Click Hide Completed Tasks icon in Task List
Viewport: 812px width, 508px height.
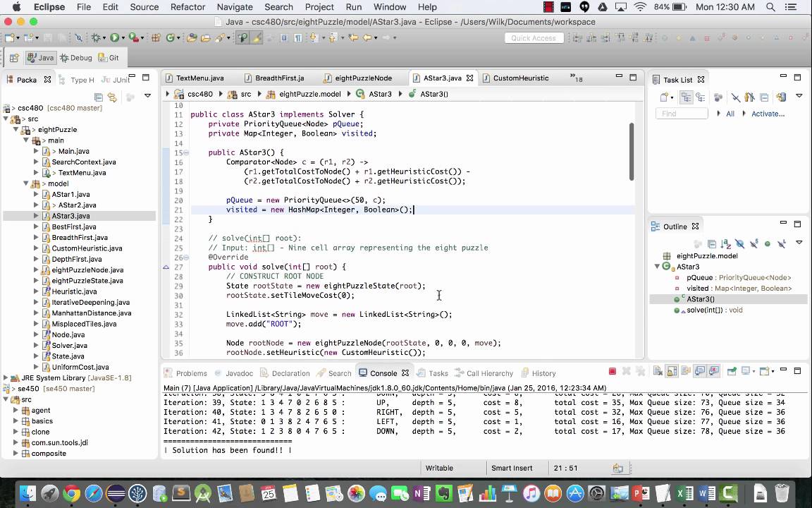[x=735, y=97]
